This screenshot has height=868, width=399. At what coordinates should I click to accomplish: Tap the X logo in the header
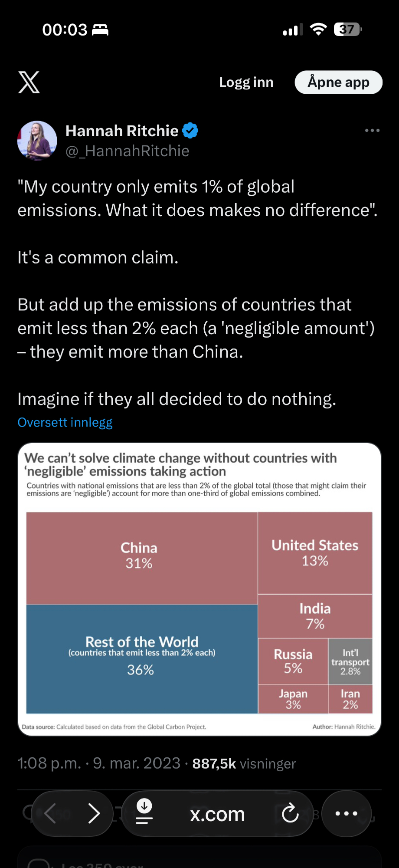(x=29, y=82)
